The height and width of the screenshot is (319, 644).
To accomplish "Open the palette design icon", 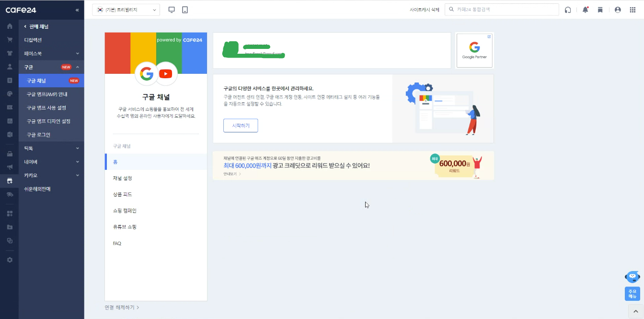I will [10, 94].
